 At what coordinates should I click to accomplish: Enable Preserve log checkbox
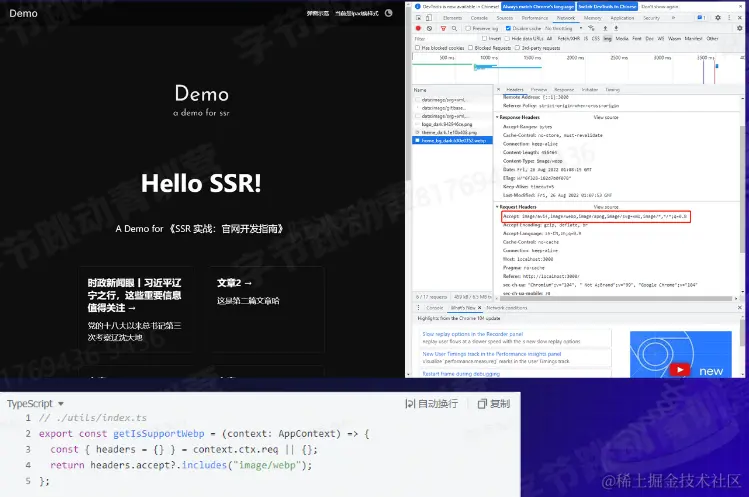coord(468,28)
